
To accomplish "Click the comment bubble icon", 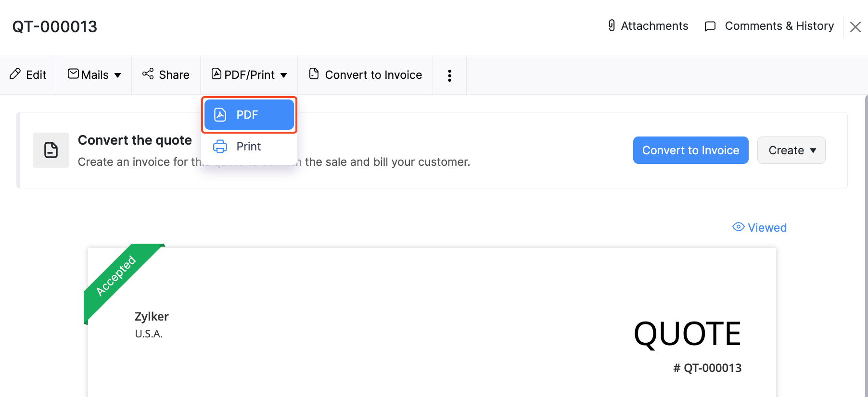I will 710,26.
